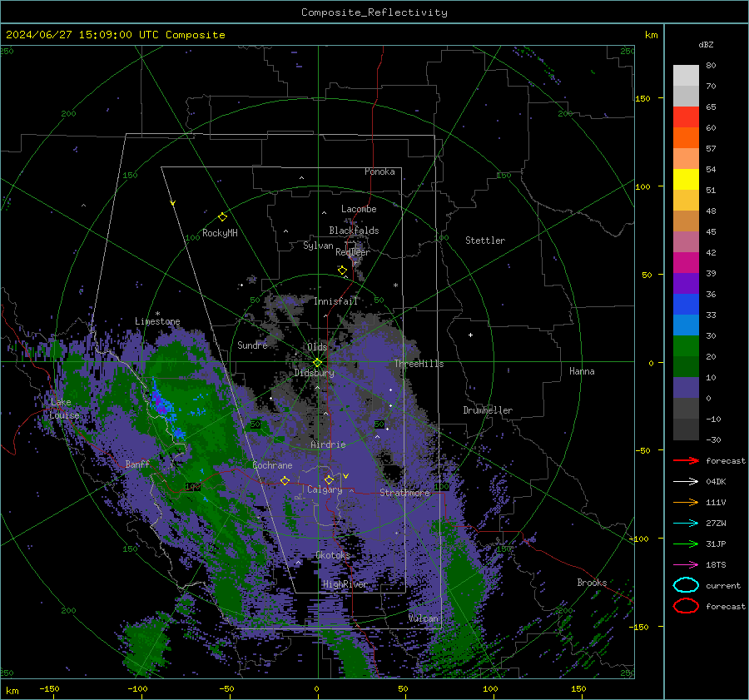Click the red swatch in dBZ legend
The height and width of the screenshot is (700, 749).
tap(686, 117)
